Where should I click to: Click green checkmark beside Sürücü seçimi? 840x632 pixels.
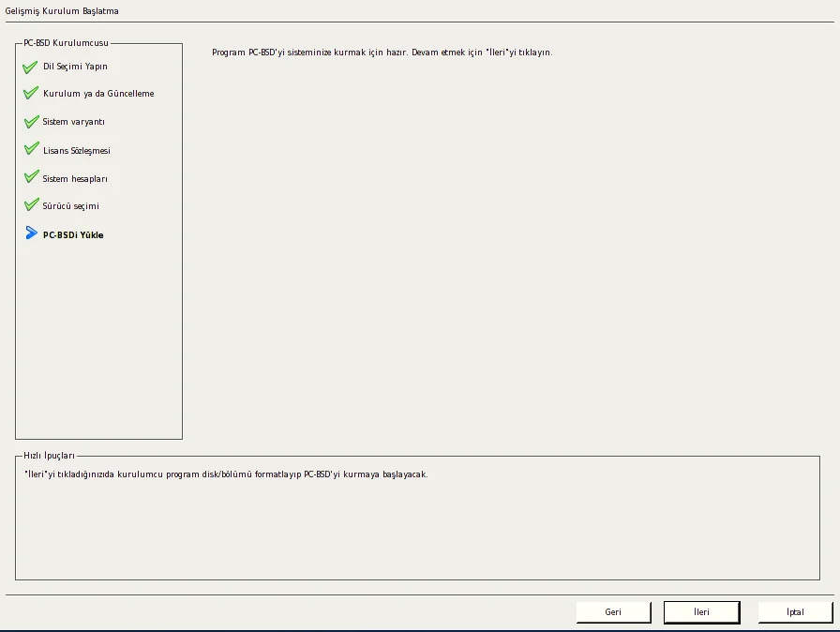click(31, 204)
